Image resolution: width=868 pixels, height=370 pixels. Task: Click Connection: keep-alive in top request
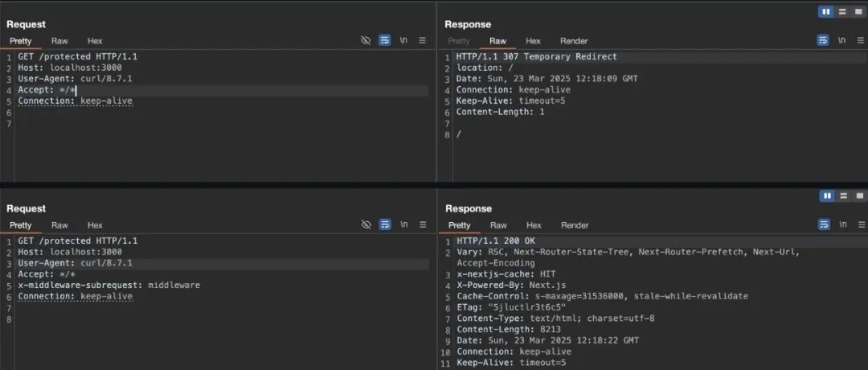pyautogui.click(x=76, y=101)
